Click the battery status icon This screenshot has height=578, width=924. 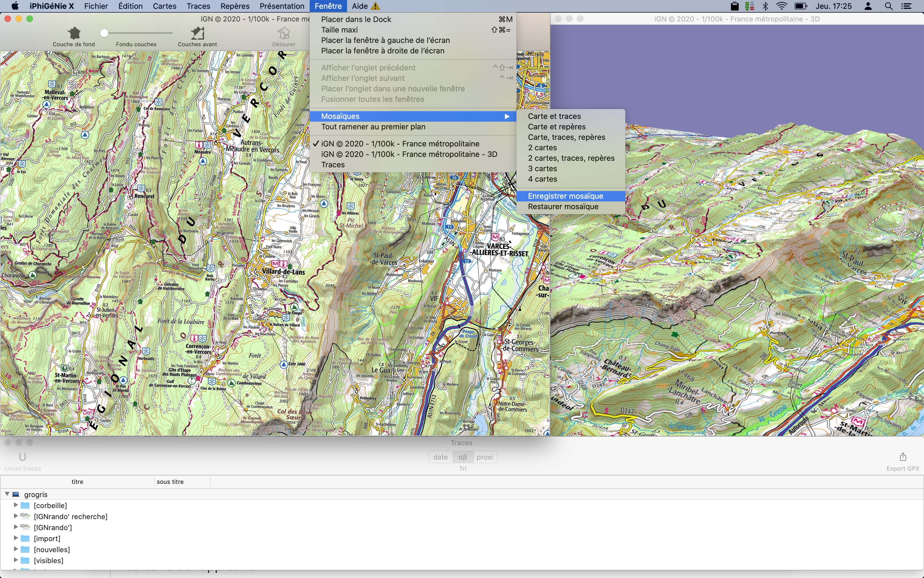click(x=800, y=6)
